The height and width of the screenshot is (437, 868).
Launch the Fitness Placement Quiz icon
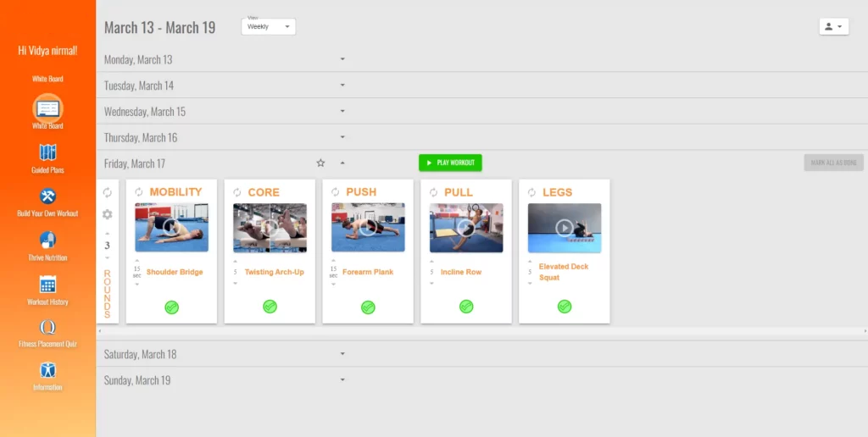(47, 328)
